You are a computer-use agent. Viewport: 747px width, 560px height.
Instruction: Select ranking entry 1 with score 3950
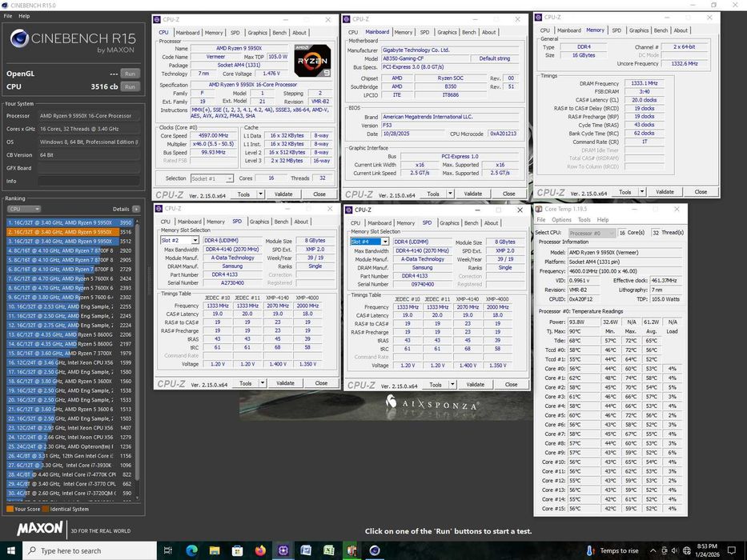70,222
